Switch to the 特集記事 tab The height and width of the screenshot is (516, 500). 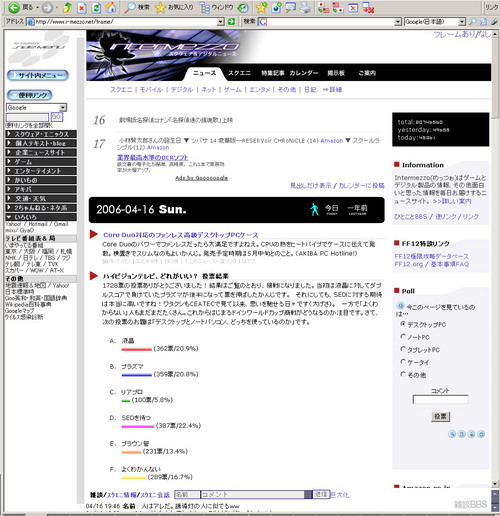[x=273, y=73]
